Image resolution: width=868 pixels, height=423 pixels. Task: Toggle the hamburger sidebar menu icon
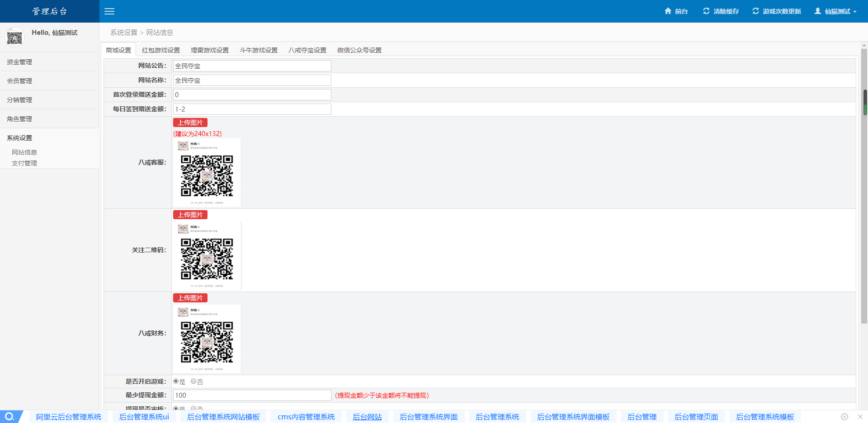coord(109,11)
